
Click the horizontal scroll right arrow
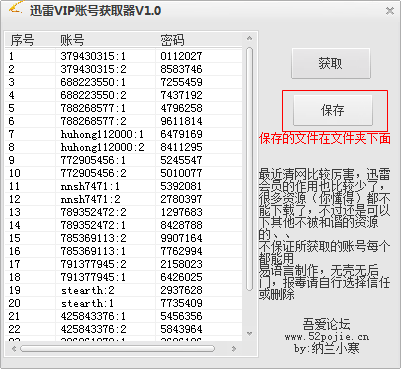(234, 349)
